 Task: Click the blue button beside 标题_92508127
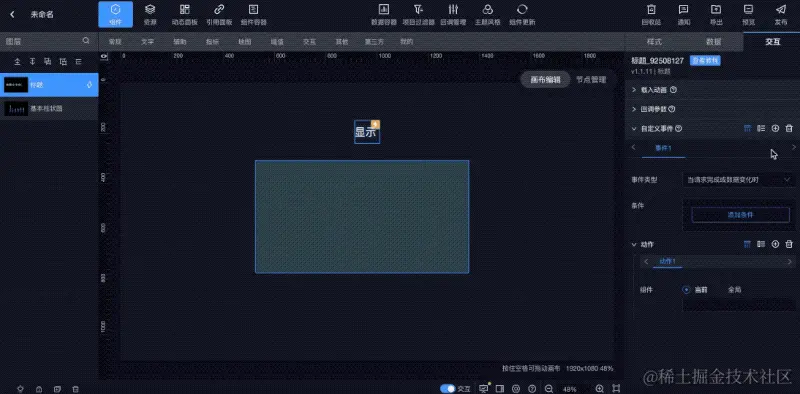tap(705, 61)
